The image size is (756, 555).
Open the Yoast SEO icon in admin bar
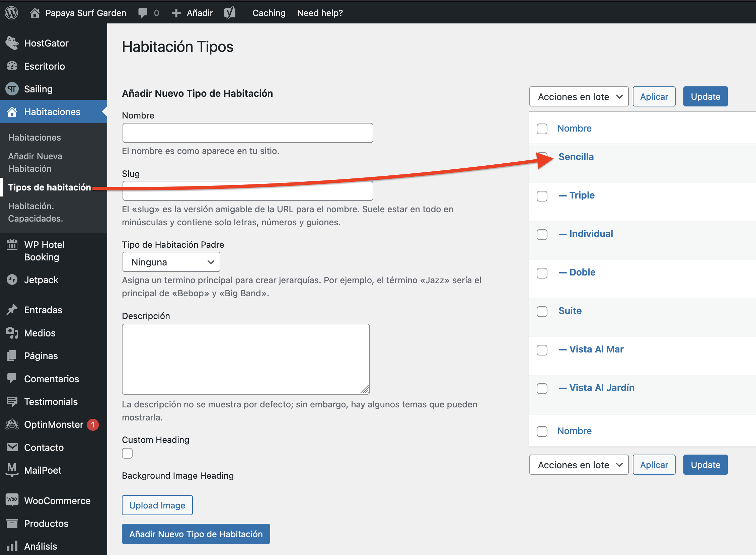(229, 13)
